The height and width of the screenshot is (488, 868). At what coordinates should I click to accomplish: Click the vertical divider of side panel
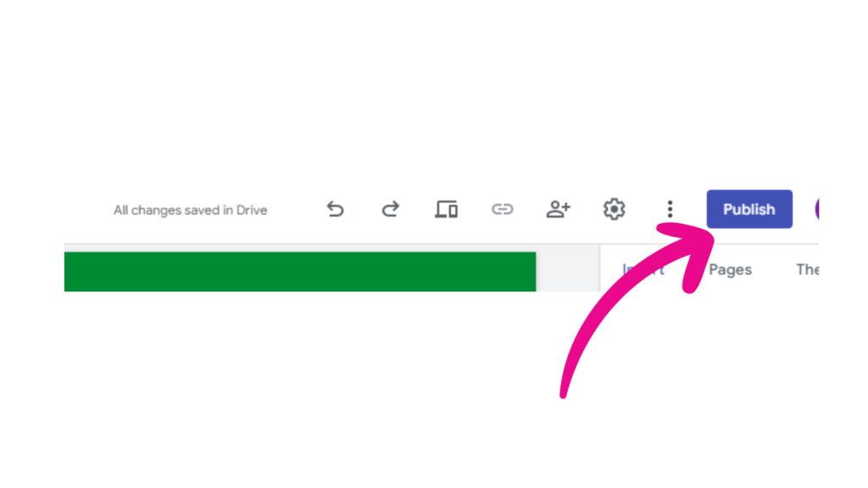coord(600,269)
